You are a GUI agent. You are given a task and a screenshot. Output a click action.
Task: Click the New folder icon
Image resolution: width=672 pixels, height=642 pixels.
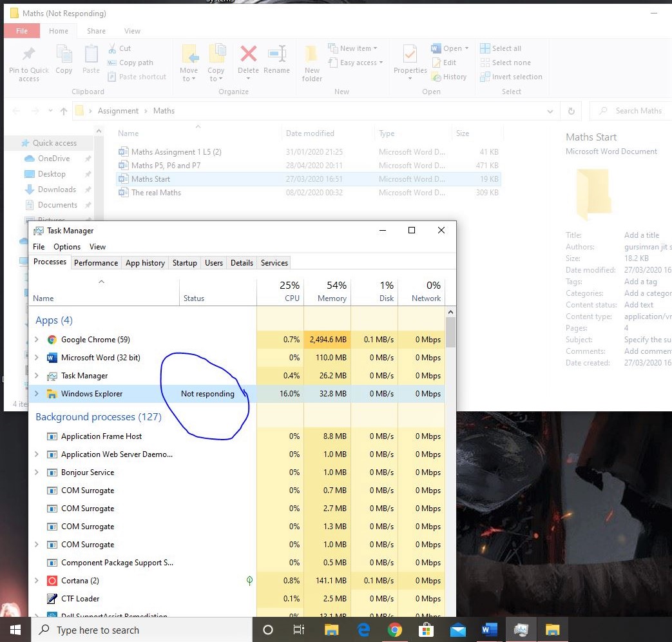pyautogui.click(x=312, y=54)
